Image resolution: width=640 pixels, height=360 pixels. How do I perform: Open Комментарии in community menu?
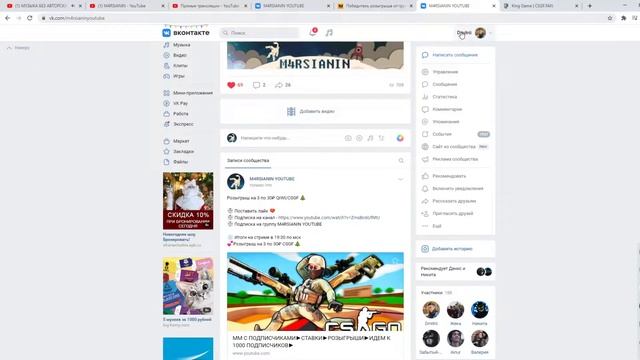pos(447,109)
